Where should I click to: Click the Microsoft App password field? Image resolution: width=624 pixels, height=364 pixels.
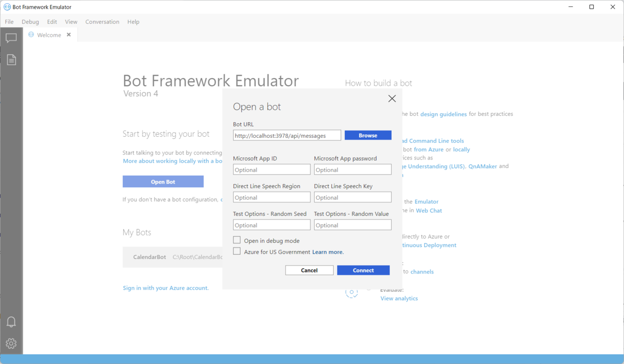tap(353, 170)
